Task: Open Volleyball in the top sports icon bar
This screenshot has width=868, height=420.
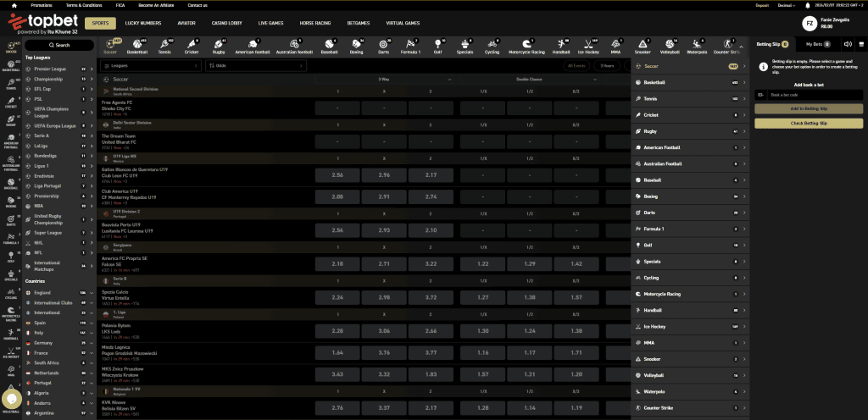Action: pos(670,46)
